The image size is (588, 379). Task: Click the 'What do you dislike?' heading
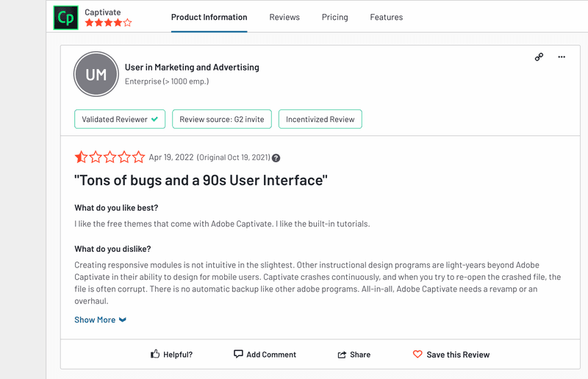[112, 249]
